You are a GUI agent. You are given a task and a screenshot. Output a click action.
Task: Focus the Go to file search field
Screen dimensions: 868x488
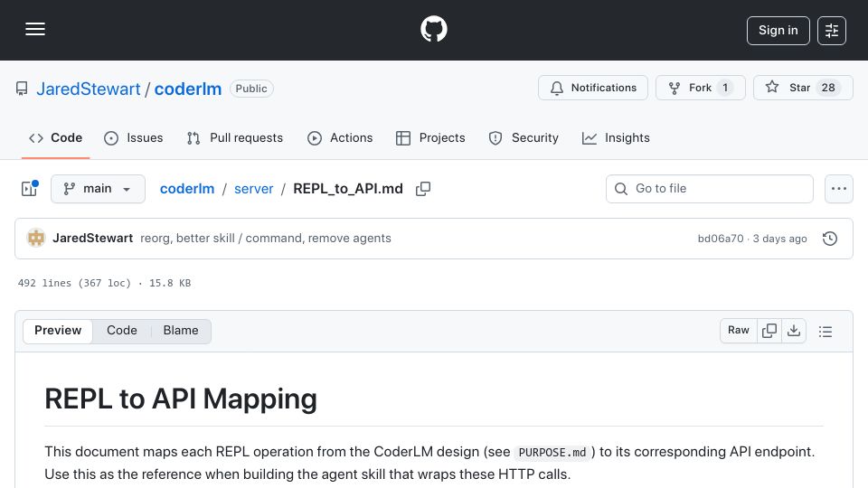pos(710,189)
